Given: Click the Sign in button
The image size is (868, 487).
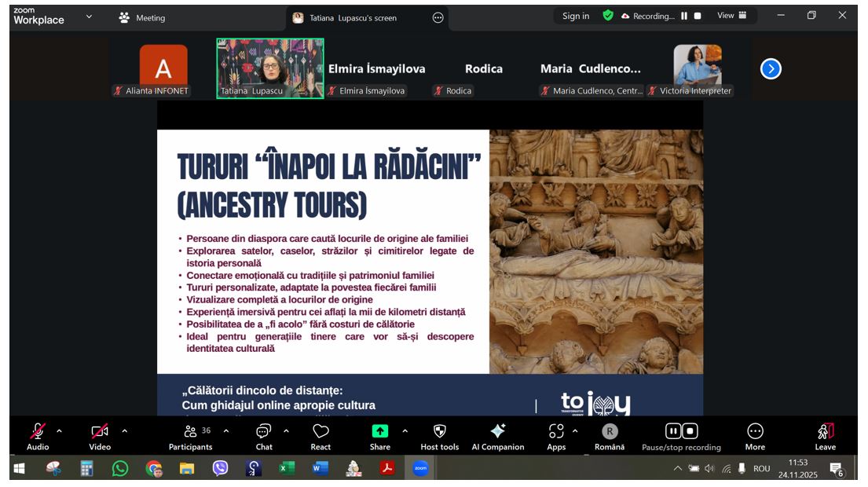Looking at the screenshot, I should click(x=574, y=15).
